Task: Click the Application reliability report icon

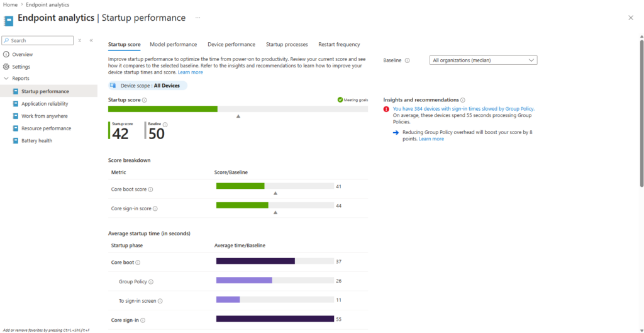Action: [x=16, y=104]
